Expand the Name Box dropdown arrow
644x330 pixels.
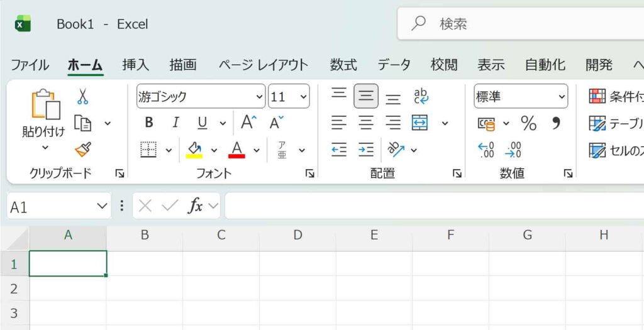point(102,206)
